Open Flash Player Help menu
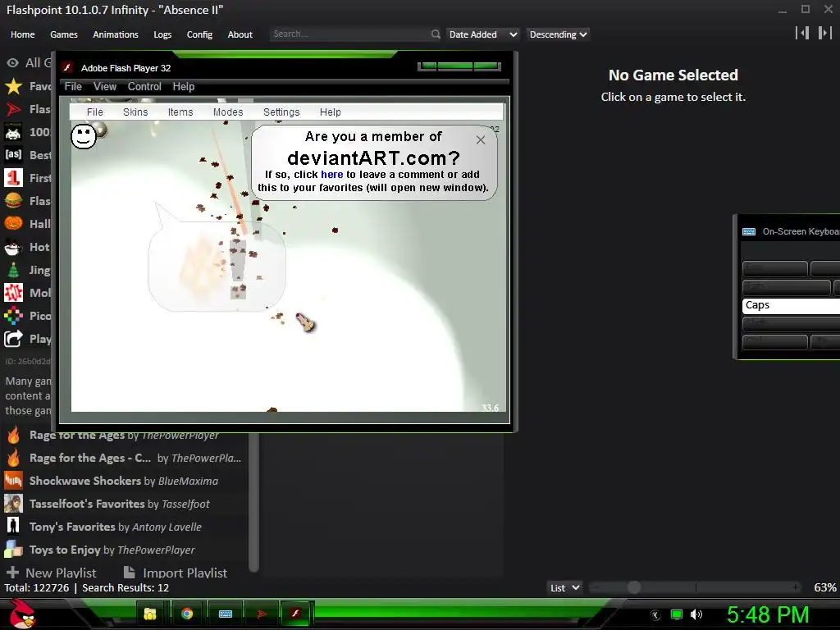840x630 pixels. (x=183, y=87)
